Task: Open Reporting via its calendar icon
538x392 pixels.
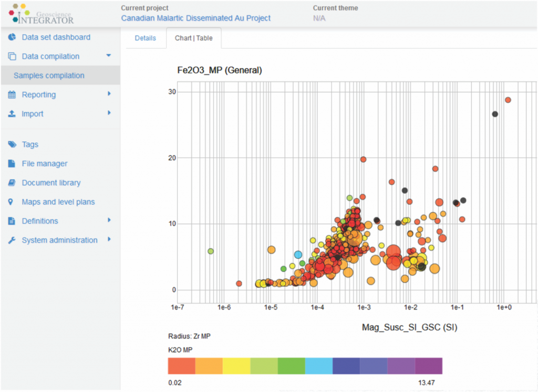Action: 11,94
